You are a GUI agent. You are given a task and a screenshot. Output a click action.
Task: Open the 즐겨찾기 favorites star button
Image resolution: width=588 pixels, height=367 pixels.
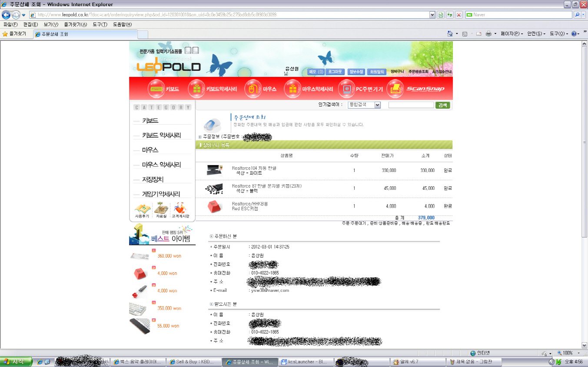click(14, 33)
